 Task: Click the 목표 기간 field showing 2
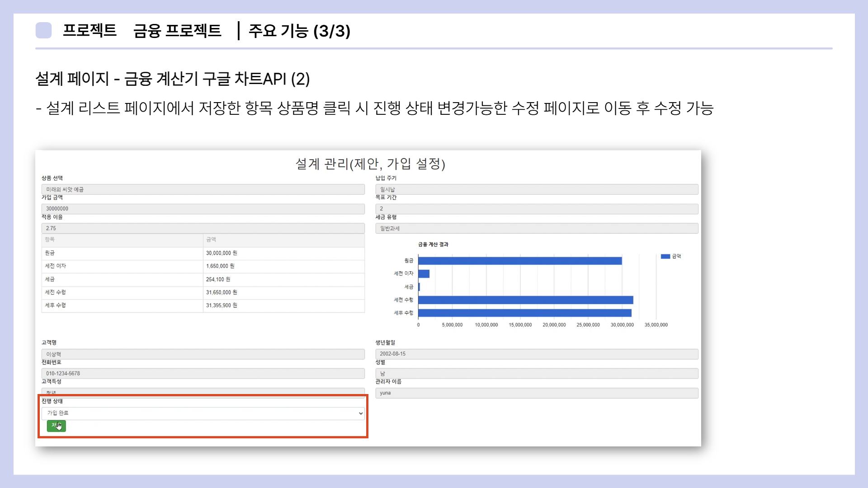536,209
